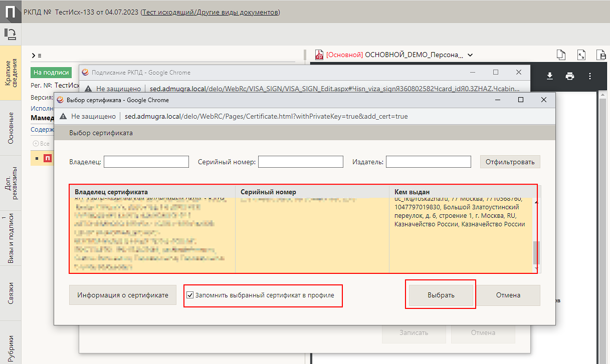
Task: Click Записать in the Подписание РКПД window
Action: coord(414,332)
